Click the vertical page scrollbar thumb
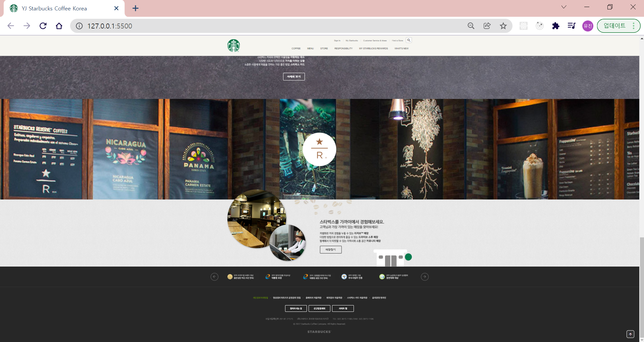This screenshot has width=644, height=342. [x=641, y=287]
